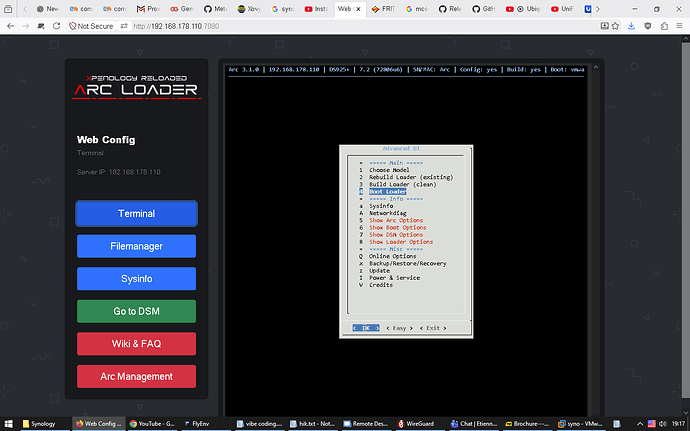Open the shield protection icon
Viewport: 690px width, 431px height.
tap(648, 26)
